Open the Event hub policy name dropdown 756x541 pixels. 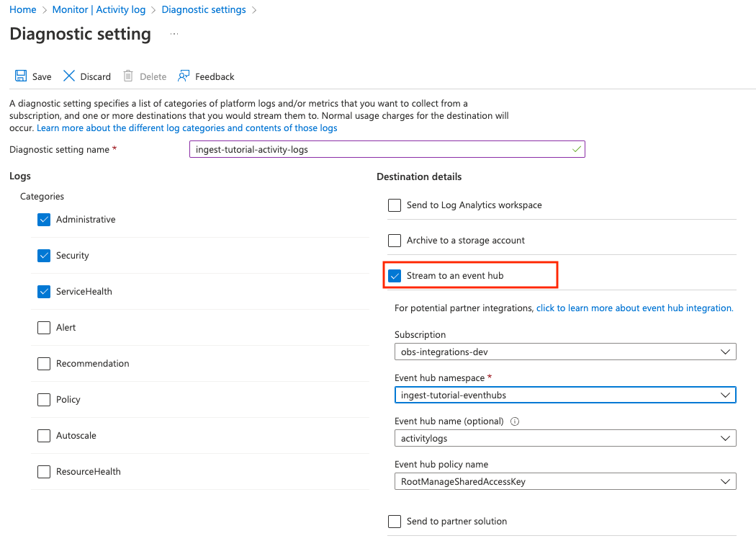(565, 481)
